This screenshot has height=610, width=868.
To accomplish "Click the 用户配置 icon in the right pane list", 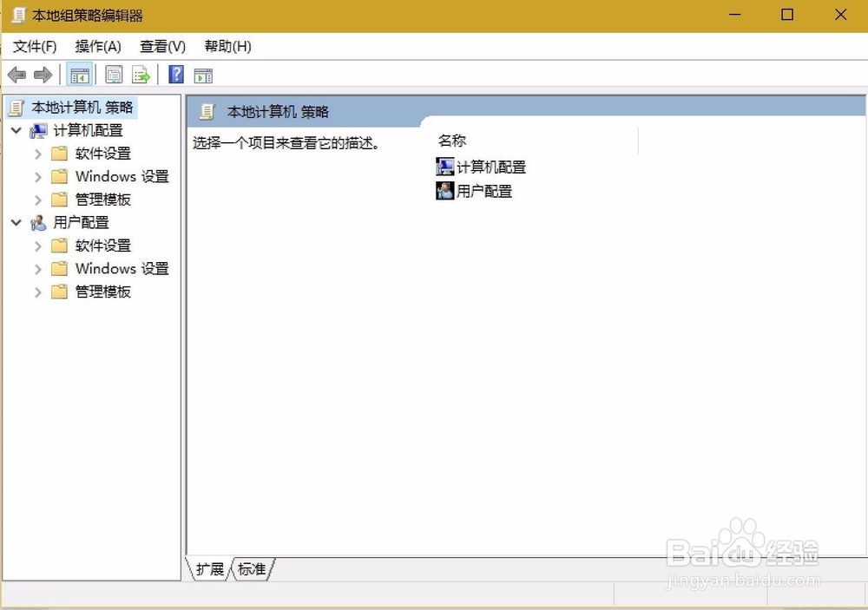I will [x=444, y=191].
